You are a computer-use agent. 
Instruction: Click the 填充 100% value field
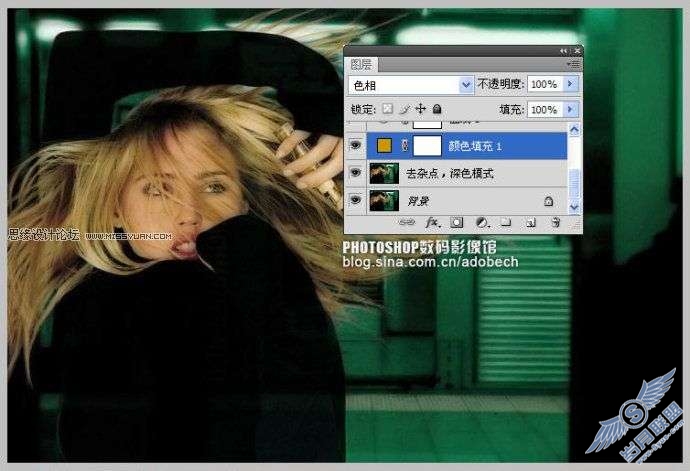(x=546, y=109)
